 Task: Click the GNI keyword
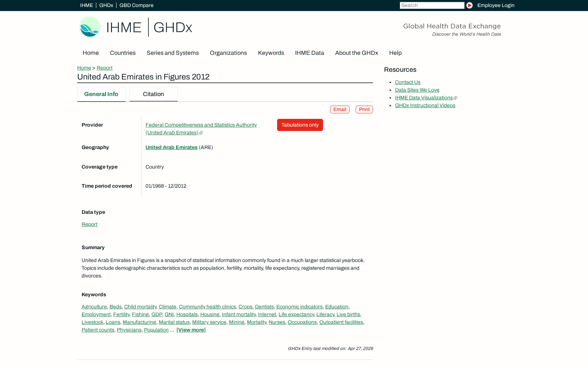[169, 314]
